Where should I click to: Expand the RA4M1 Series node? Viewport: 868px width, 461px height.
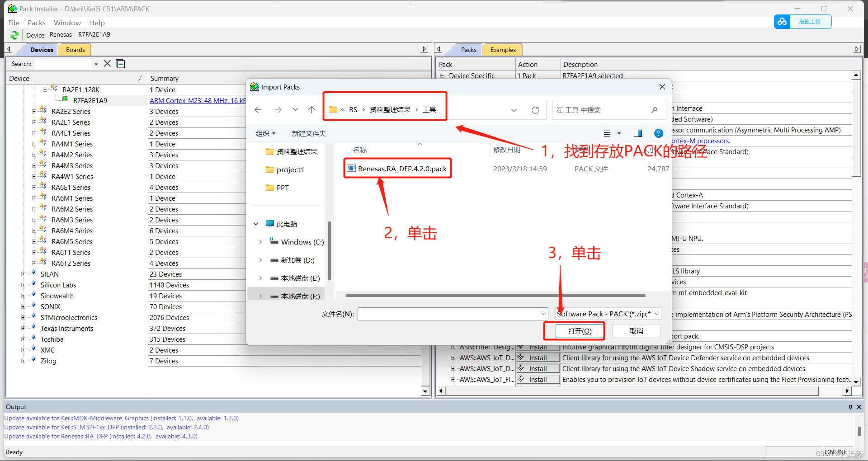(34, 144)
